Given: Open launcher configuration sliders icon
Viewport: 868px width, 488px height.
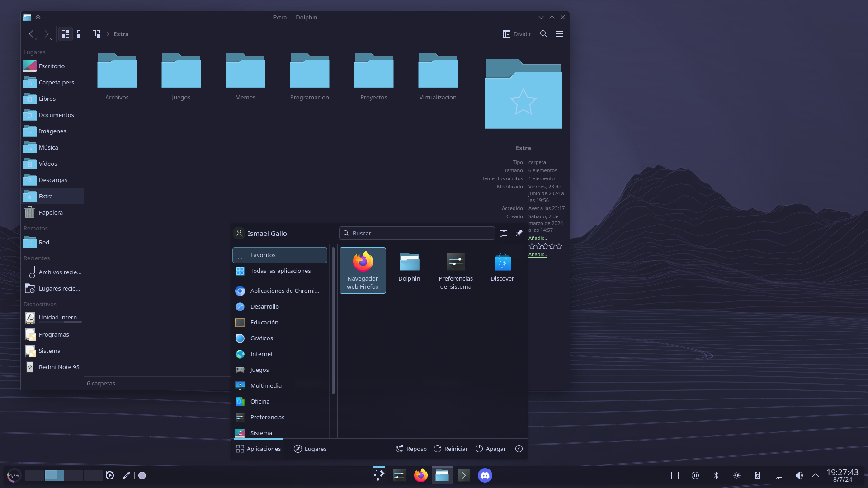Looking at the screenshot, I should (504, 233).
